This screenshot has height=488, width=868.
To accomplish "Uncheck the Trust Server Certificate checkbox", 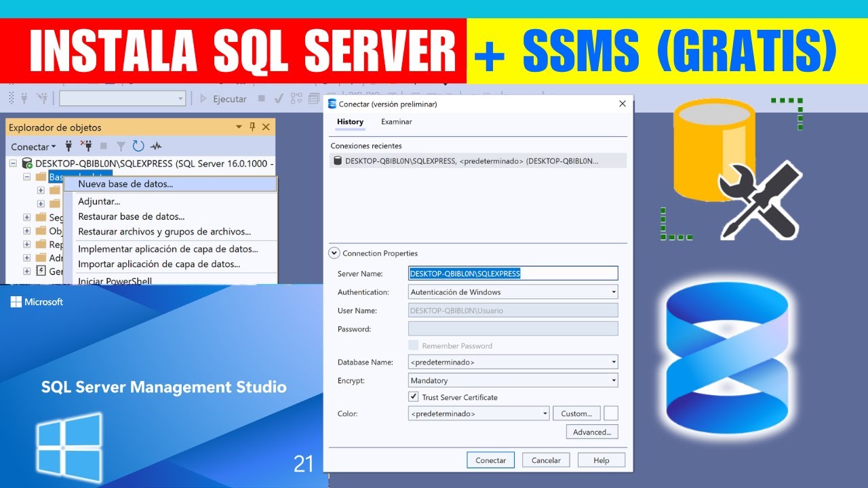I will 413,396.
